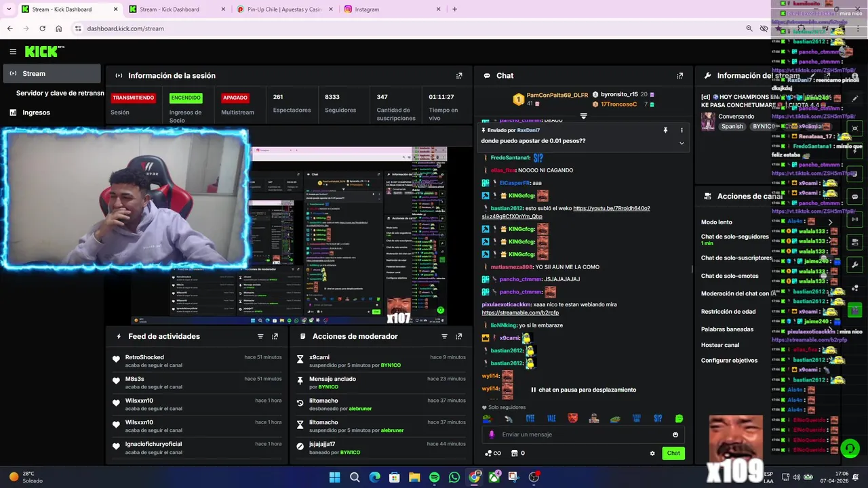Image resolution: width=868 pixels, height=488 pixels.
Task: Pop out the Información de la sesión panel
Action: (459, 76)
